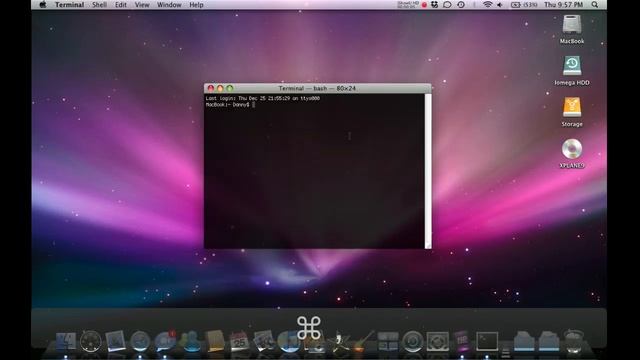Click the Terminal icon in the Dock
640x360 pixels.
pos(487,341)
